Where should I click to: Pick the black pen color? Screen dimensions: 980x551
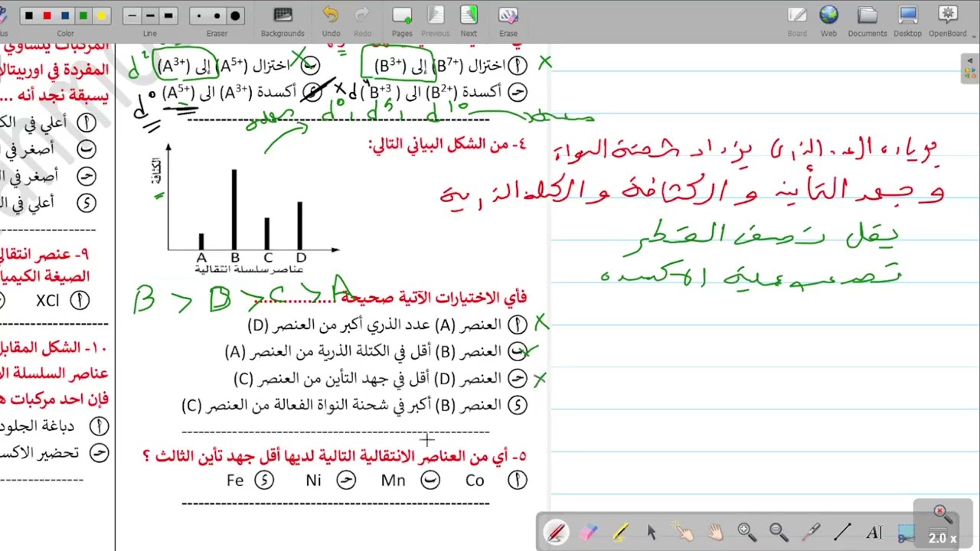tap(29, 15)
